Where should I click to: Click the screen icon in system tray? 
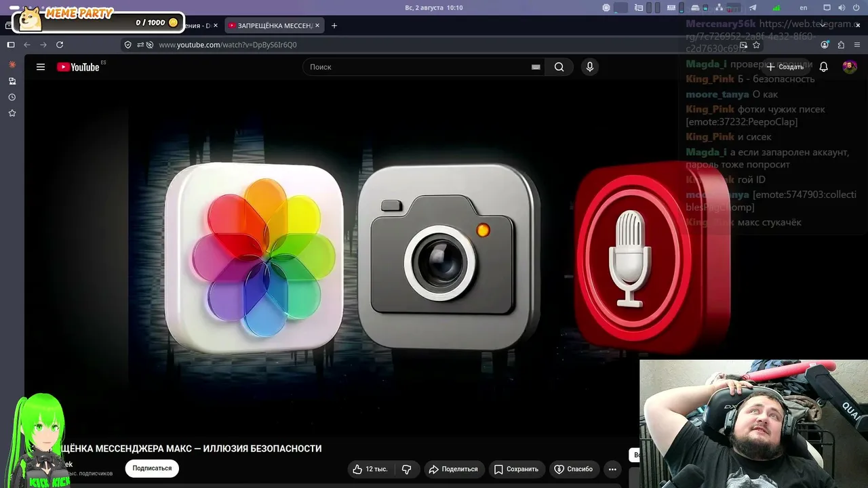[827, 7]
